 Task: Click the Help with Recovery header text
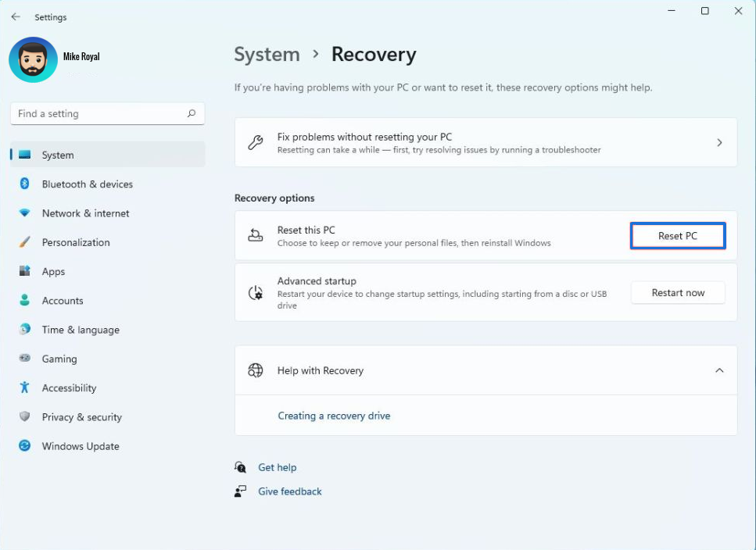click(320, 370)
